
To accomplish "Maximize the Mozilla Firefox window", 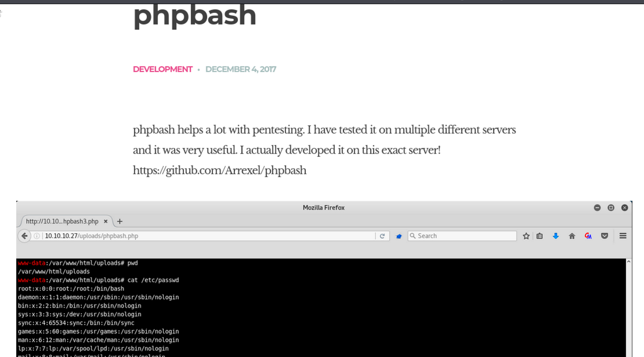I will point(611,207).
